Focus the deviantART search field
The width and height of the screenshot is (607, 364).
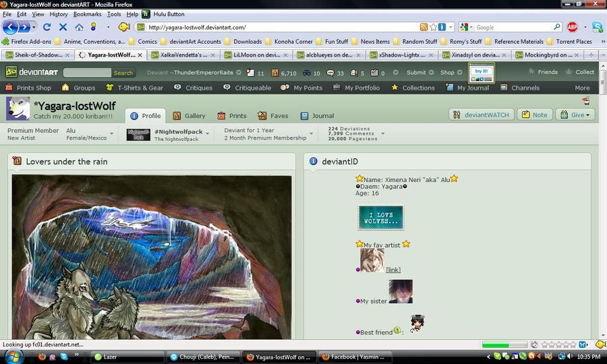coord(87,73)
